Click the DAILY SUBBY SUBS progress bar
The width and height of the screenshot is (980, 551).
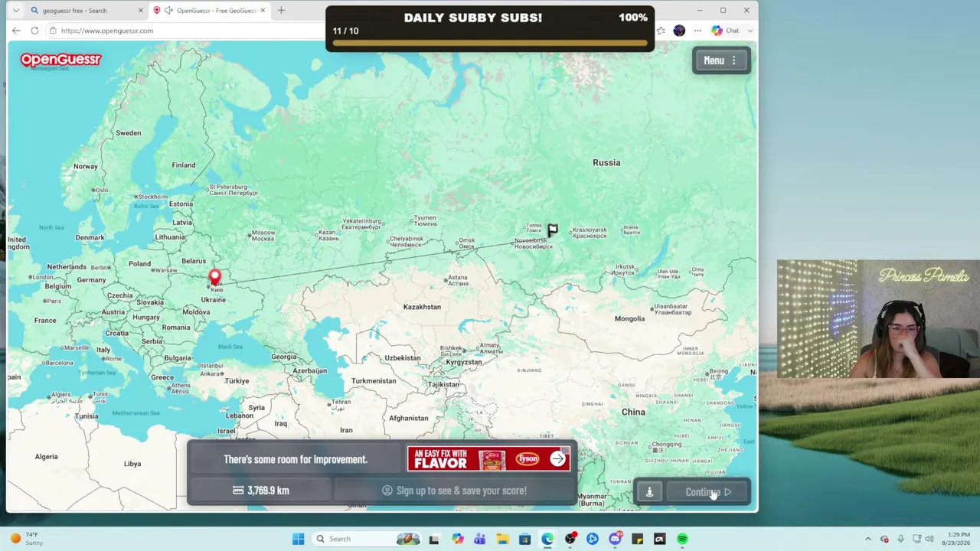coord(490,43)
